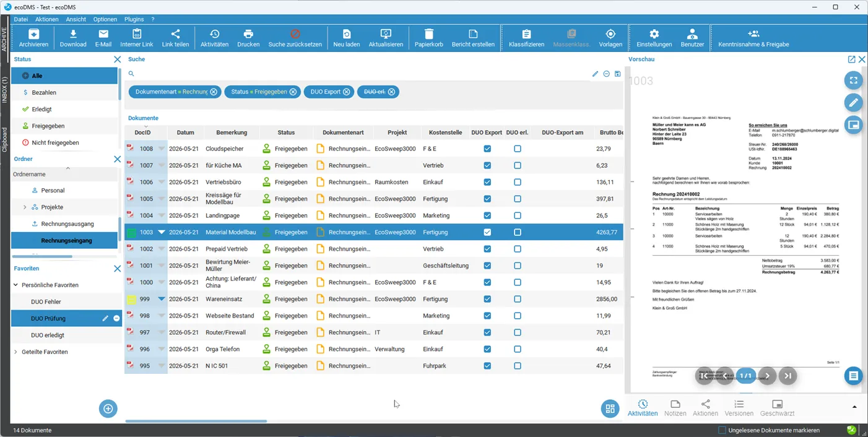Click the Aktualisieren toolbar icon

[x=386, y=38]
